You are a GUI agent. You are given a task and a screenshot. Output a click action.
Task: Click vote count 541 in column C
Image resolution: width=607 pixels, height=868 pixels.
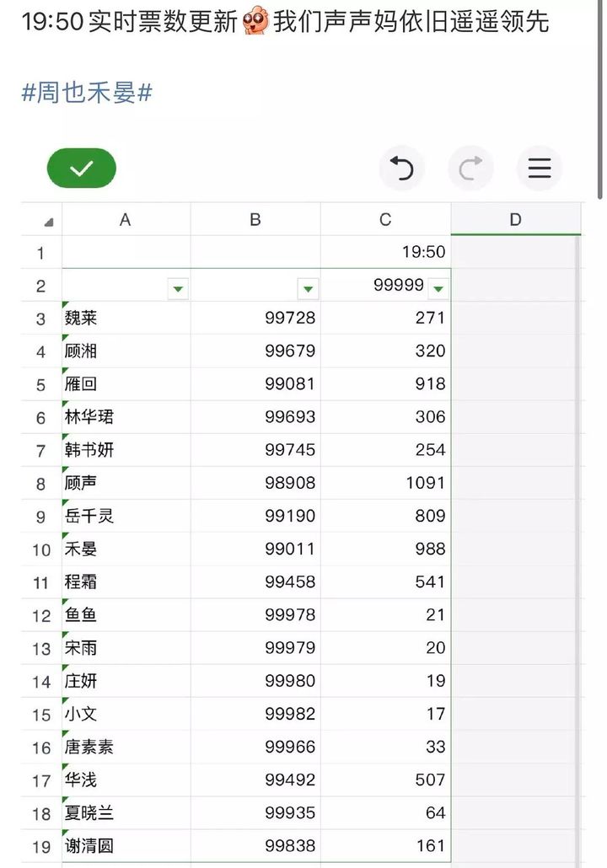point(430,581)
